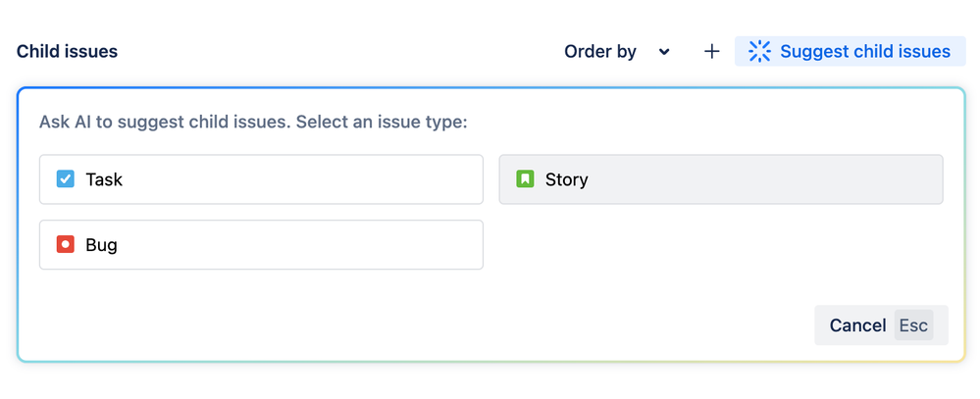Viewport: 980px width, 399px height.
Task: Select the Task issue type option
Action: pyautogui.click(x=261, y=179)
